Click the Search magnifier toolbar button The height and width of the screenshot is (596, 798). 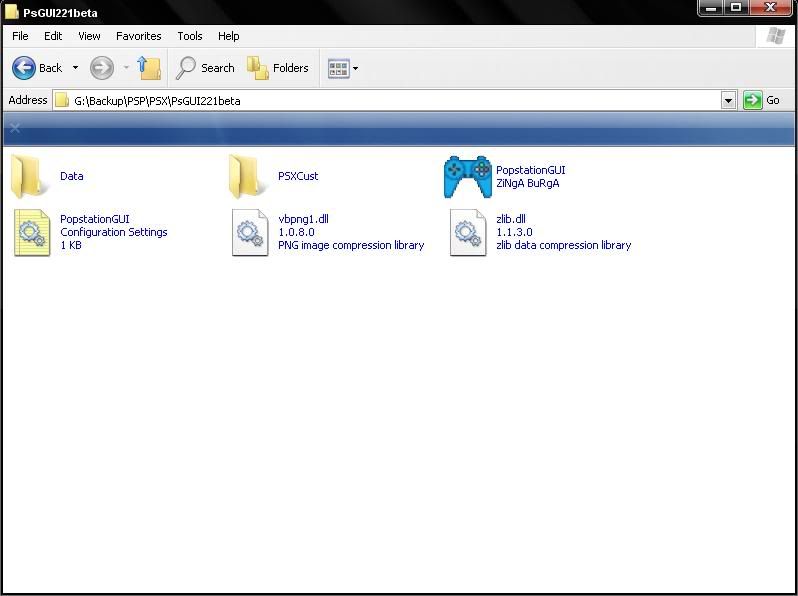205,68
